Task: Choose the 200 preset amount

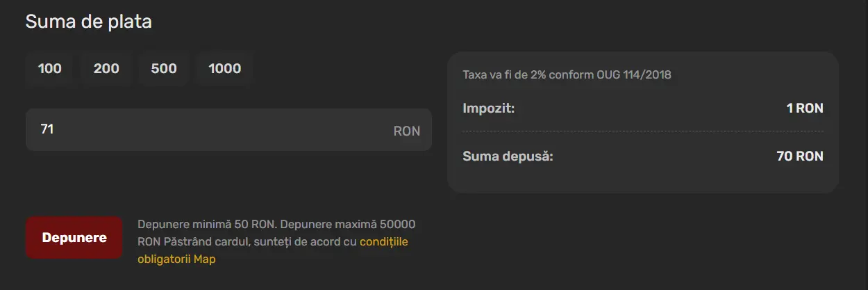Action: pyautogui.click(x=106, y=69)
